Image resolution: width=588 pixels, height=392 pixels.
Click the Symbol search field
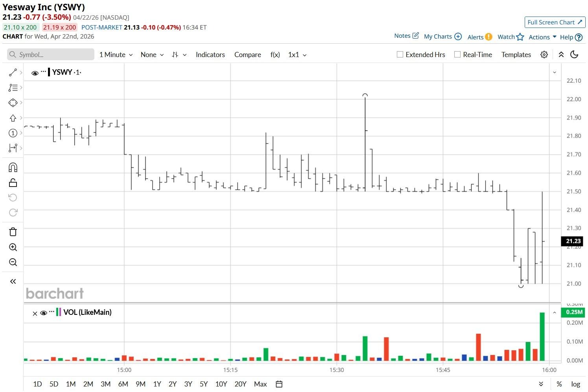[x=51, y=55]
